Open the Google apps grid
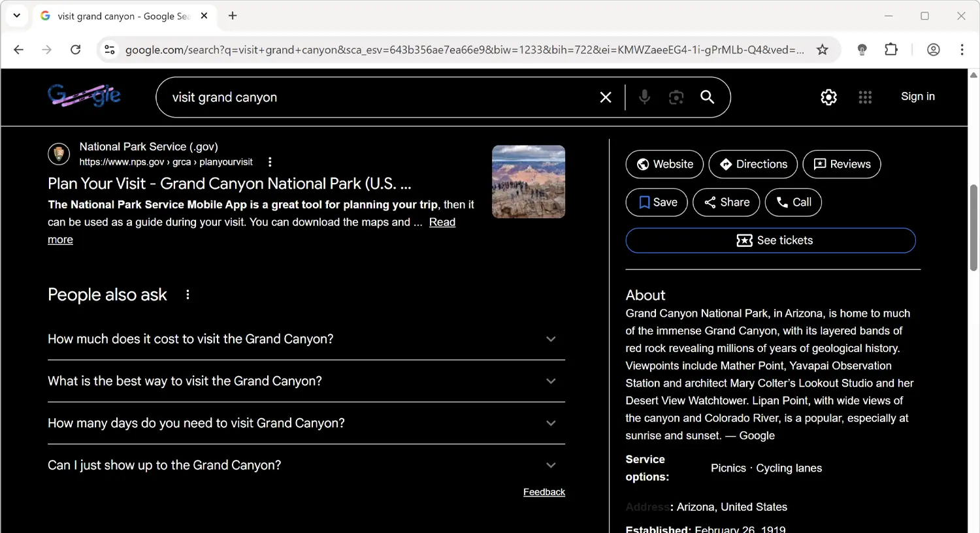The height and width of the screenshot is (533, 980). coord(865,97)
